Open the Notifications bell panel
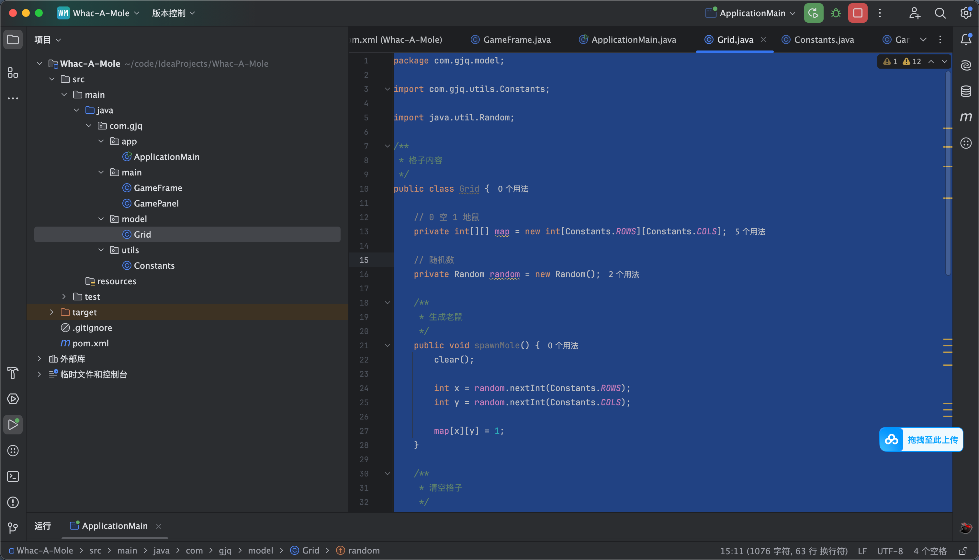 (x=966, y=39)
